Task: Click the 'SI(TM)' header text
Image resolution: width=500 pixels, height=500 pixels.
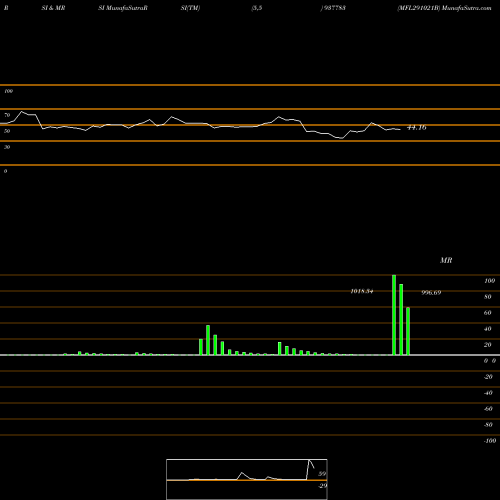Action: (x=190, y=8)
